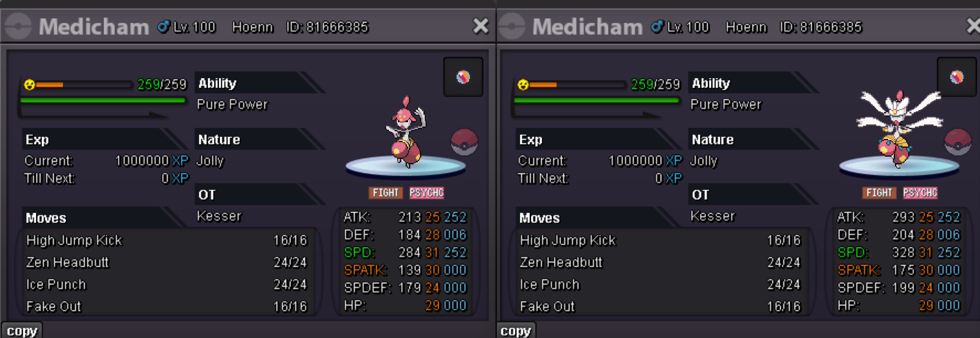
Task: Click the FIGHT type badge in left panel
Action: click(386, 193)
